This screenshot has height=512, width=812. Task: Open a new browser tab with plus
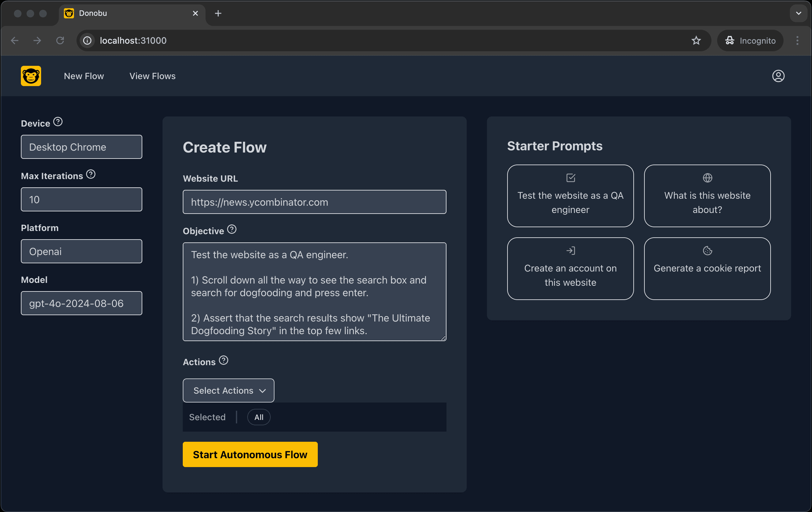[218, 13]
